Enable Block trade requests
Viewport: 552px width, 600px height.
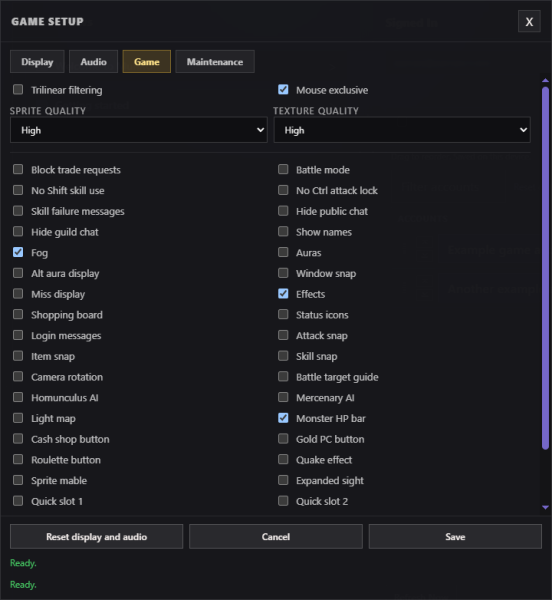pos(18,169)
